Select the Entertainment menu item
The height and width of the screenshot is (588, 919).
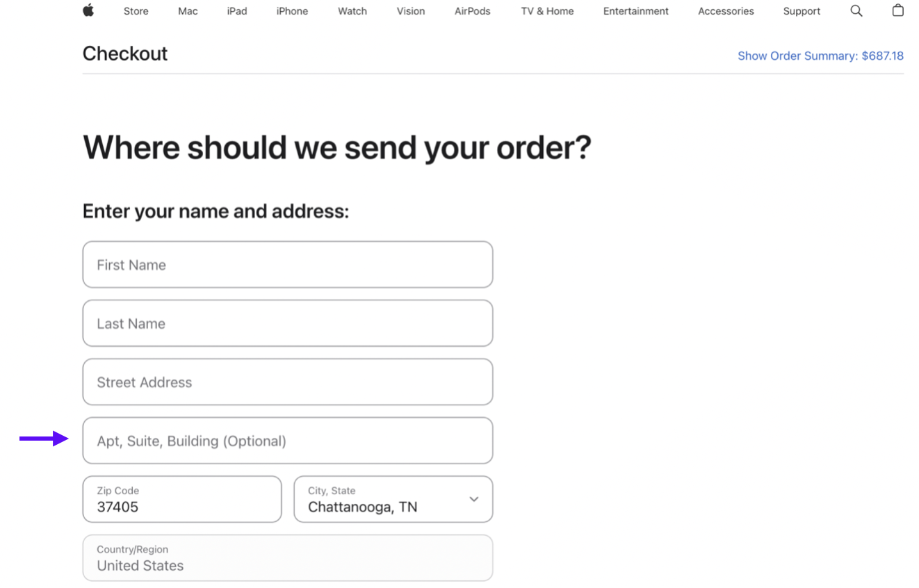(636, 11)
